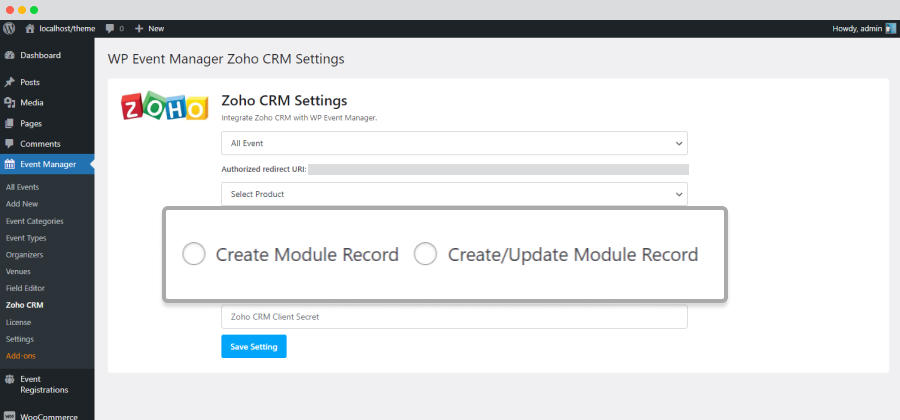Open the Select Product dropdown
The image size is (900, 420).
click(454, 194)
